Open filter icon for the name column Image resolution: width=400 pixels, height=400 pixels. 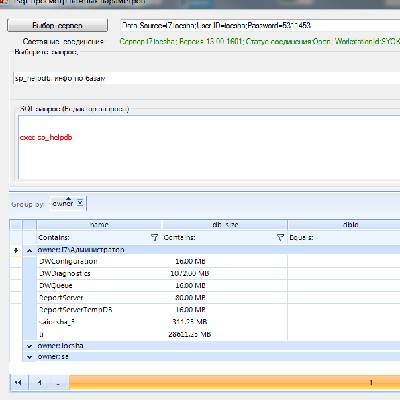154,237
